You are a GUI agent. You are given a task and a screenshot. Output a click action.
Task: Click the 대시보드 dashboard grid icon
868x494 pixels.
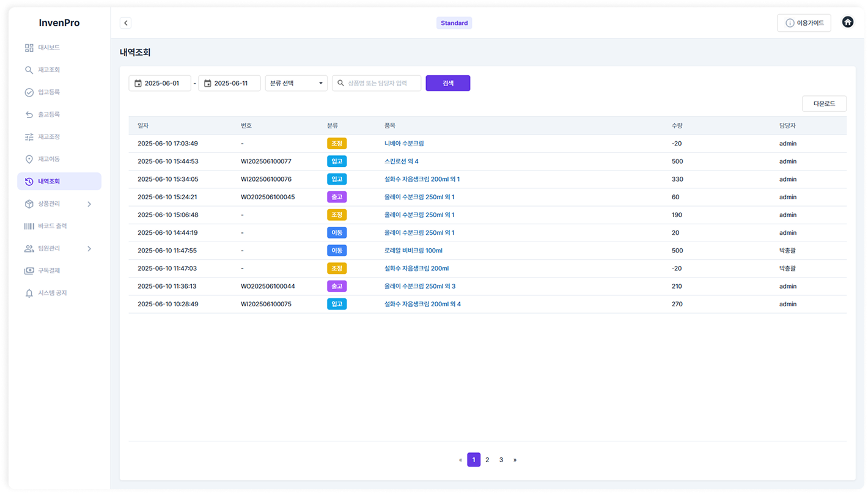[x=29, y=48]
